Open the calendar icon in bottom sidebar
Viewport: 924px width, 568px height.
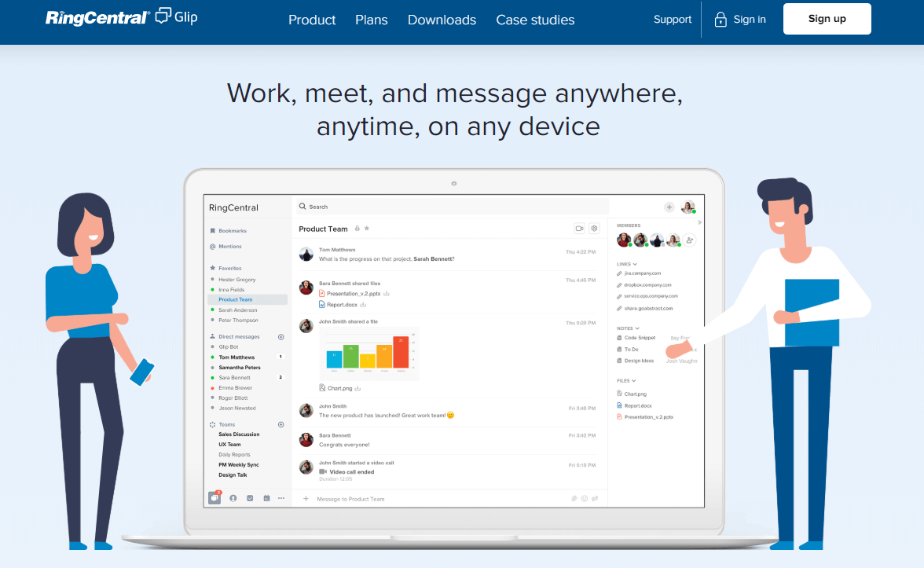click(266, 498)
